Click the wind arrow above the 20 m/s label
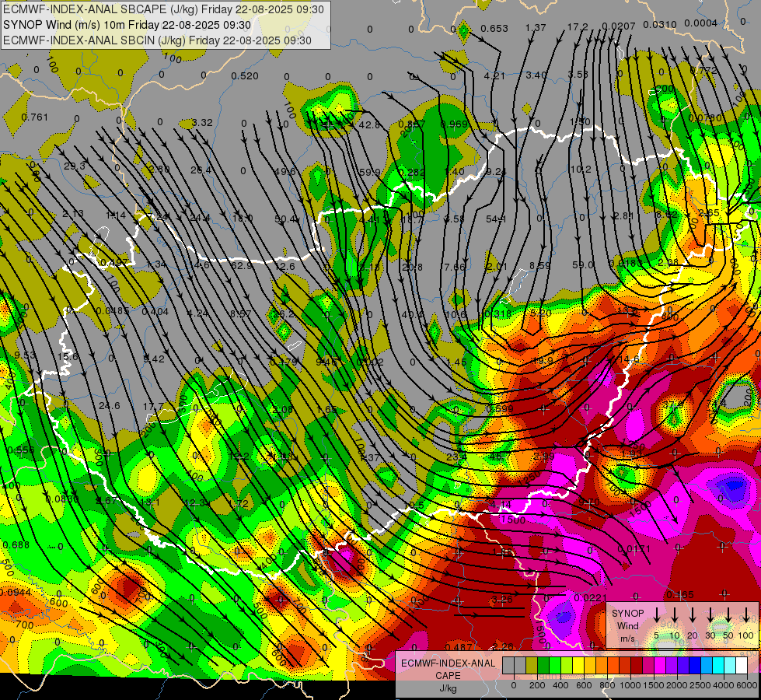Viewport: 761px width, 700px height. point(693,615)
